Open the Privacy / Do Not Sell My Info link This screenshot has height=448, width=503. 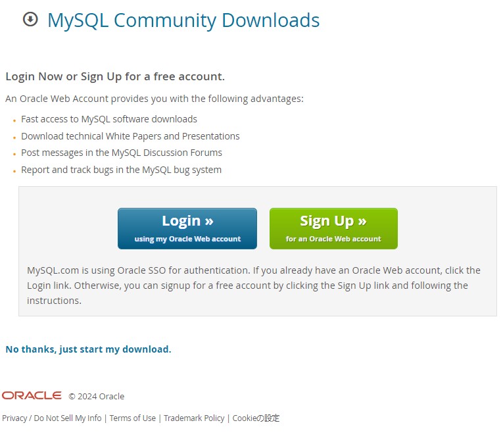(52, 418)
